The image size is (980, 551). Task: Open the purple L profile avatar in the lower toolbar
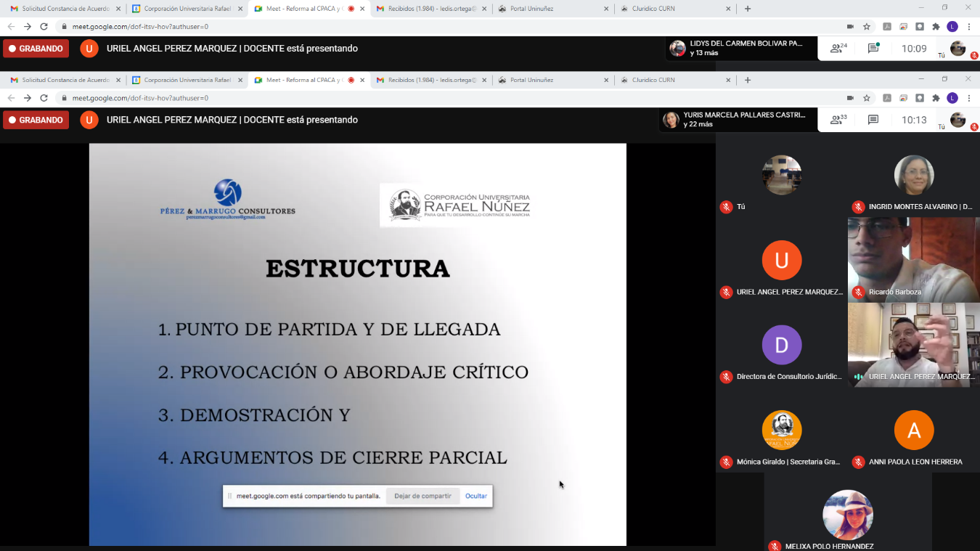pos(952,98)
